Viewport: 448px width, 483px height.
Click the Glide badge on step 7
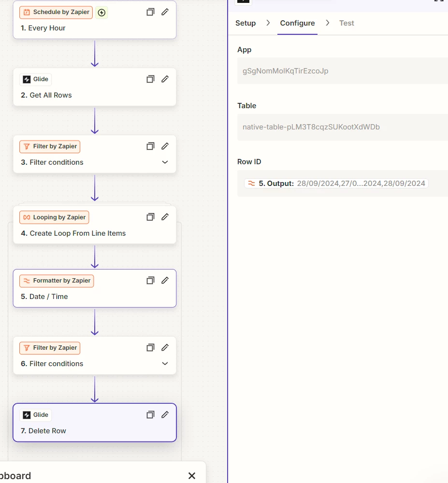point(36,415)
